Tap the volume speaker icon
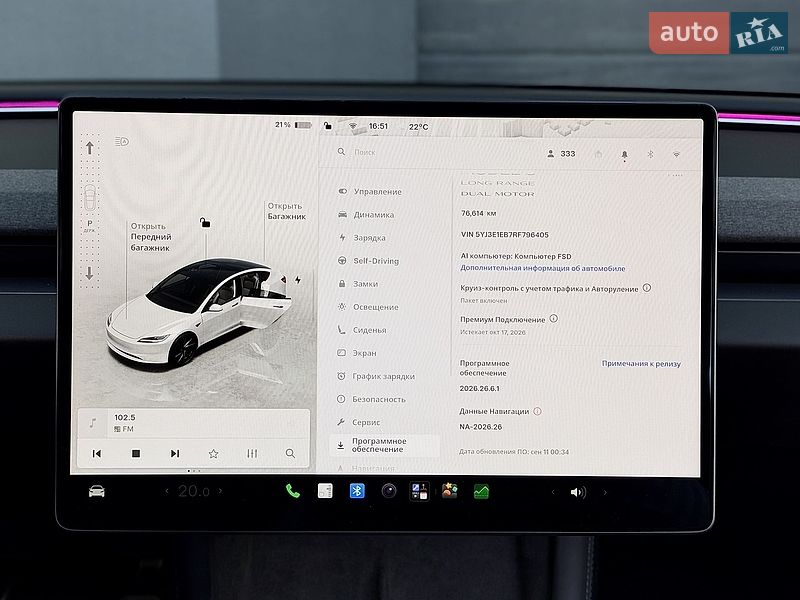 [578, 492]
